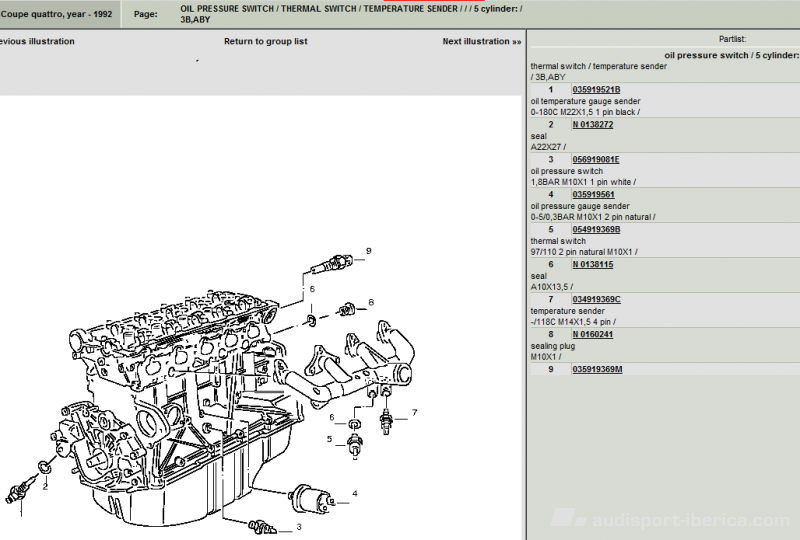Click callout number 9 in the diagram
This screenshot has width=800, height=540.
point(368,251)
